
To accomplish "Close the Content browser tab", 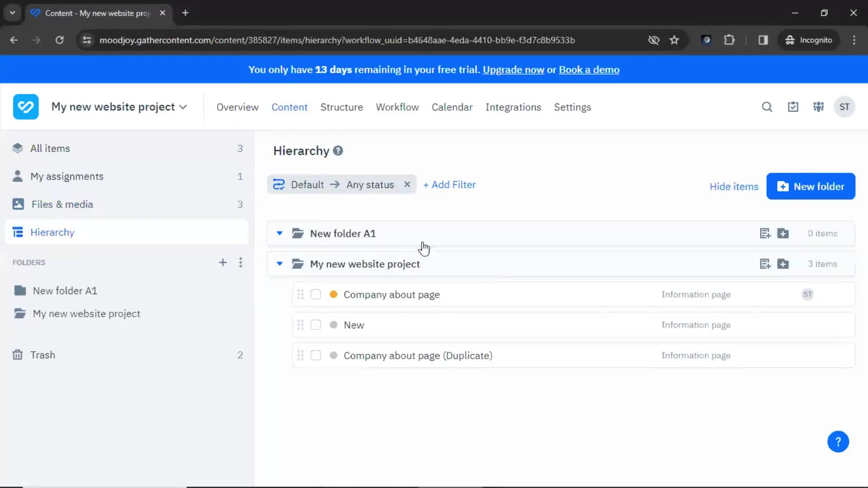I will (162, 13).
